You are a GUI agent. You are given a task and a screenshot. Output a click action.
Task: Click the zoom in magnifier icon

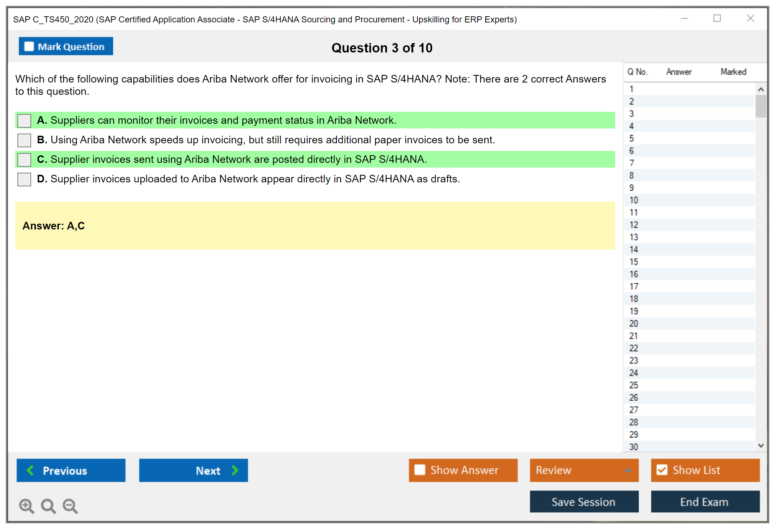[26, 506]
